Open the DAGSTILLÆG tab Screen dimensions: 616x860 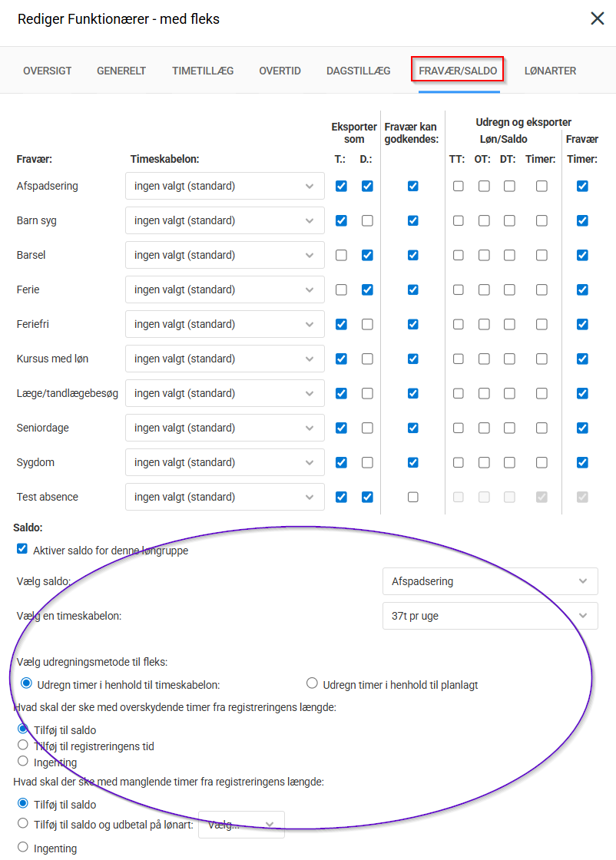click(x=358, y=71)
